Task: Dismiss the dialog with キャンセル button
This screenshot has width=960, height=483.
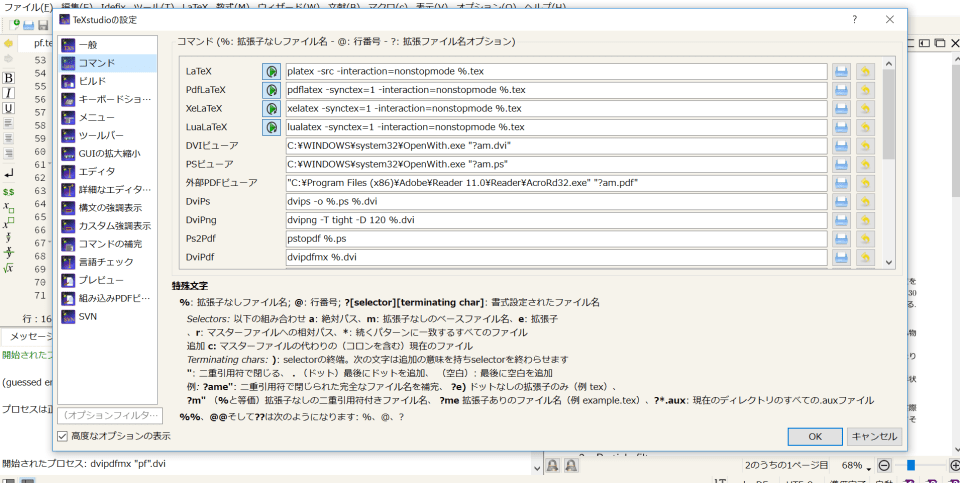Action: point(874,436)
